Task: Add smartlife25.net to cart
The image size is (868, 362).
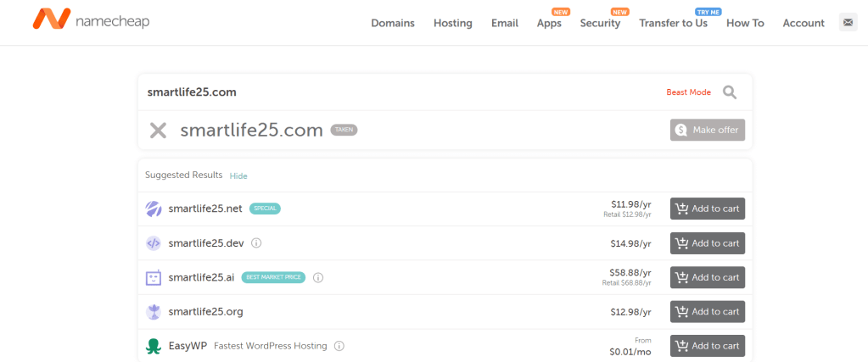Action: (x=708, y=209)
